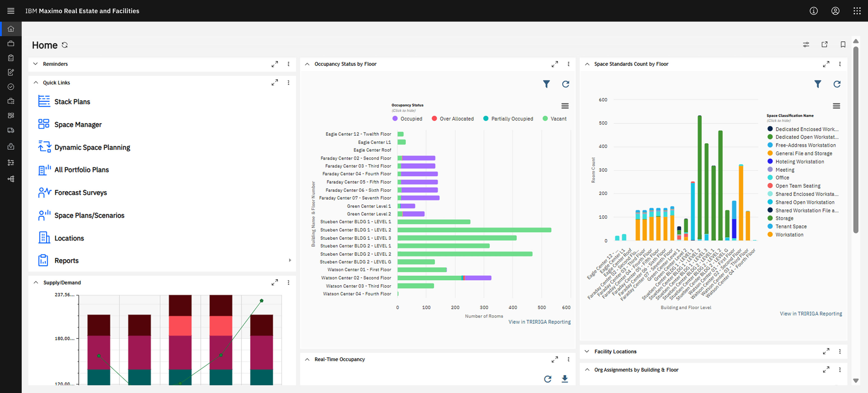Open the hamburger navigation menu
This screenshot has height=393, width=868.
[11, 11]
